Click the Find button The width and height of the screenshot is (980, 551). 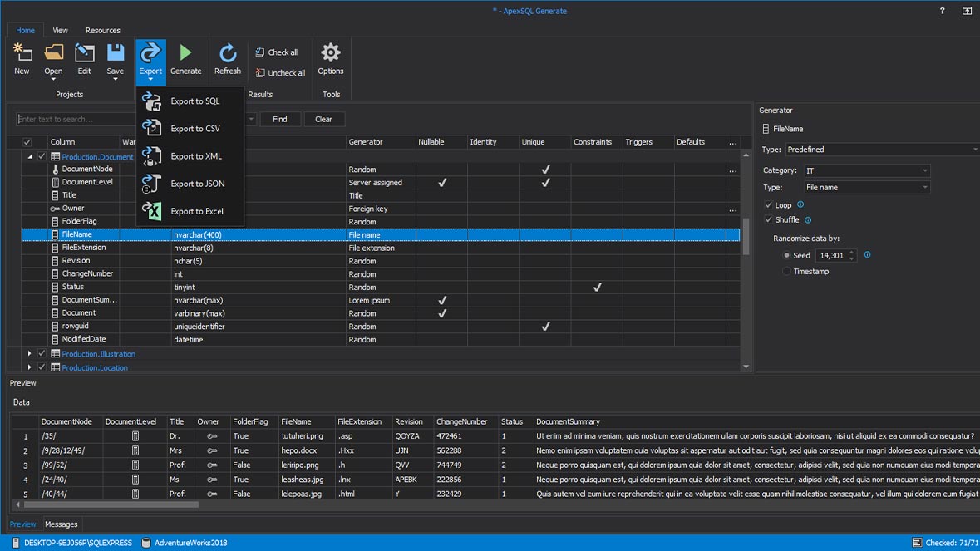coord(280,119)
